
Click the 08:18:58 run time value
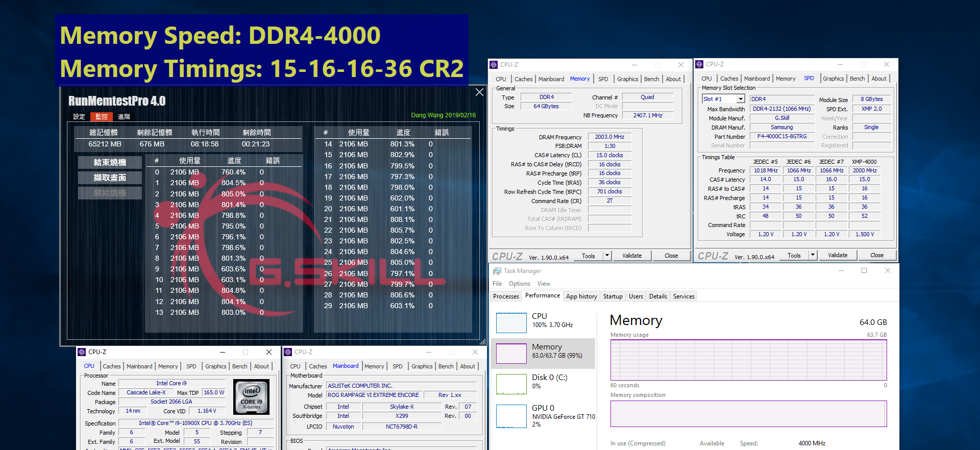[x=205, y=144]
